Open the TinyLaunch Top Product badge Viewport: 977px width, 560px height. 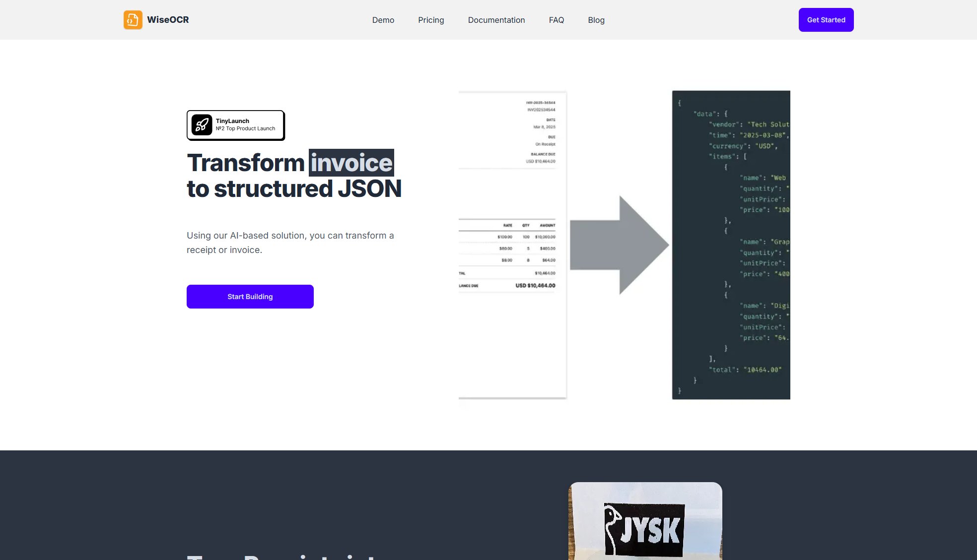[245, 125]
